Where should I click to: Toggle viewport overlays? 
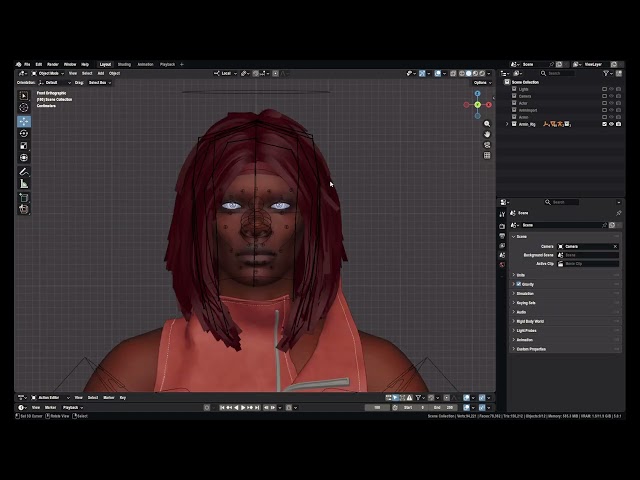click(438, 73)
